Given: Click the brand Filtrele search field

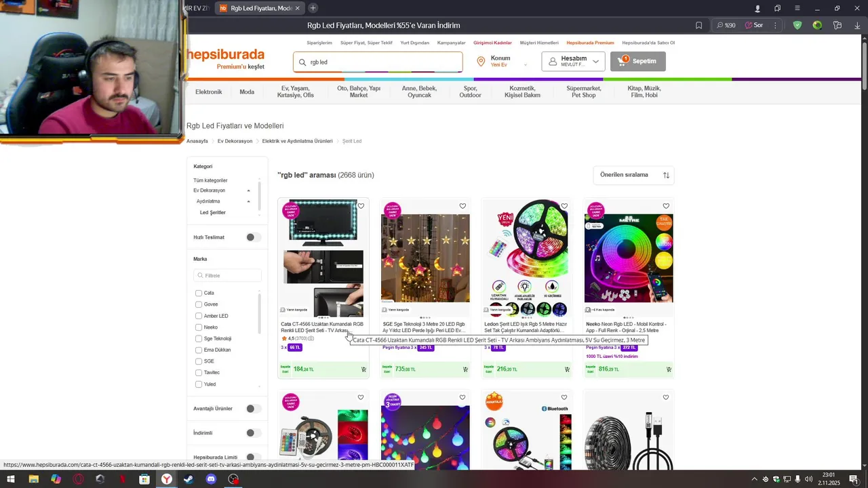Looking at the screenshot, I should click(x=227, y=275).
